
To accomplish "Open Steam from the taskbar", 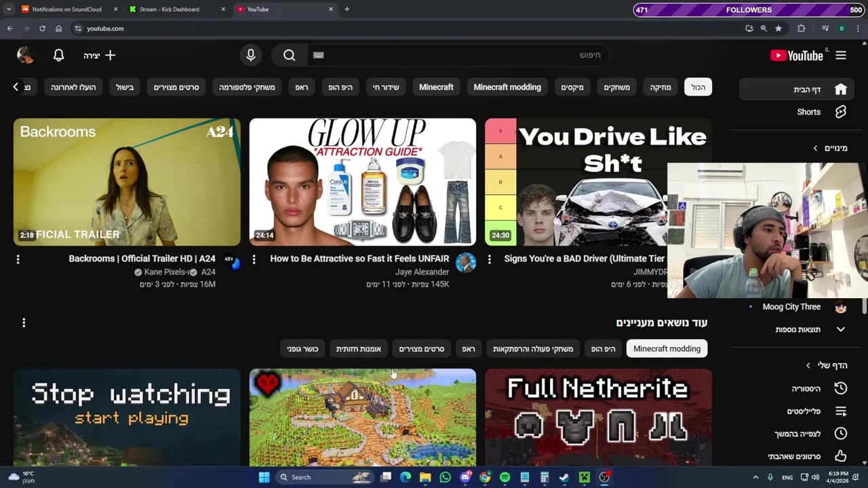I will (564, 477).
